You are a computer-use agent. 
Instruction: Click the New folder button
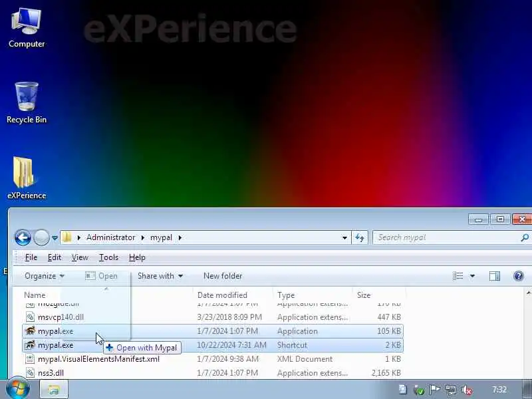pyautogui.click(x=223, y=276)
